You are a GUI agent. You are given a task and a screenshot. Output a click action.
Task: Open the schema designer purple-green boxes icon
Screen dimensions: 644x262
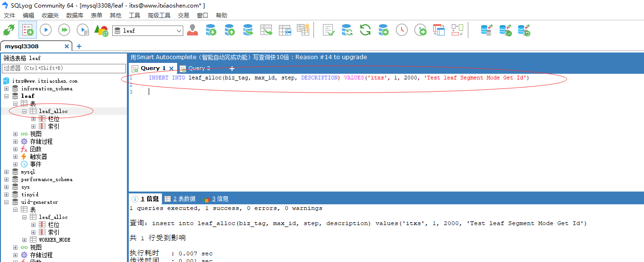(457, 30)
